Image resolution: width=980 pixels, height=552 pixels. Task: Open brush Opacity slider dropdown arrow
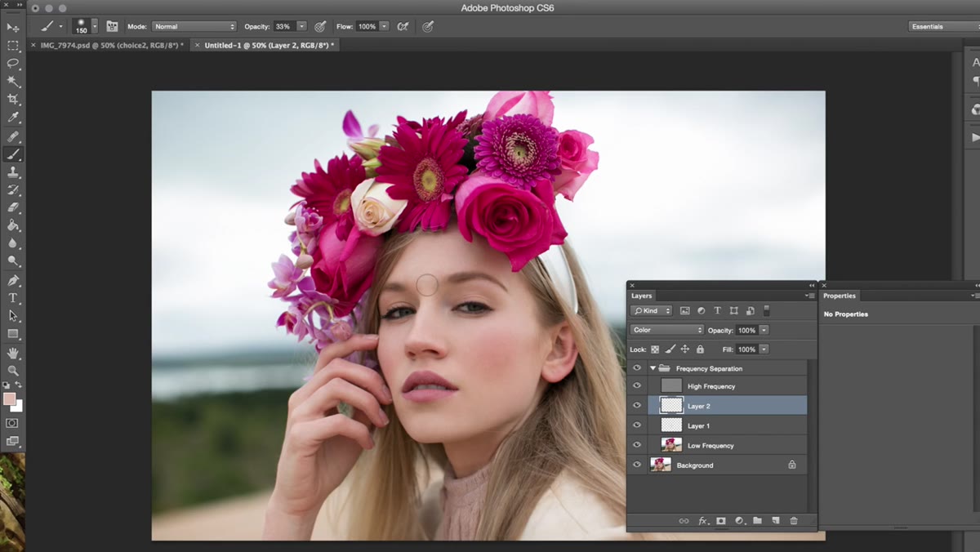click(301, 27)
